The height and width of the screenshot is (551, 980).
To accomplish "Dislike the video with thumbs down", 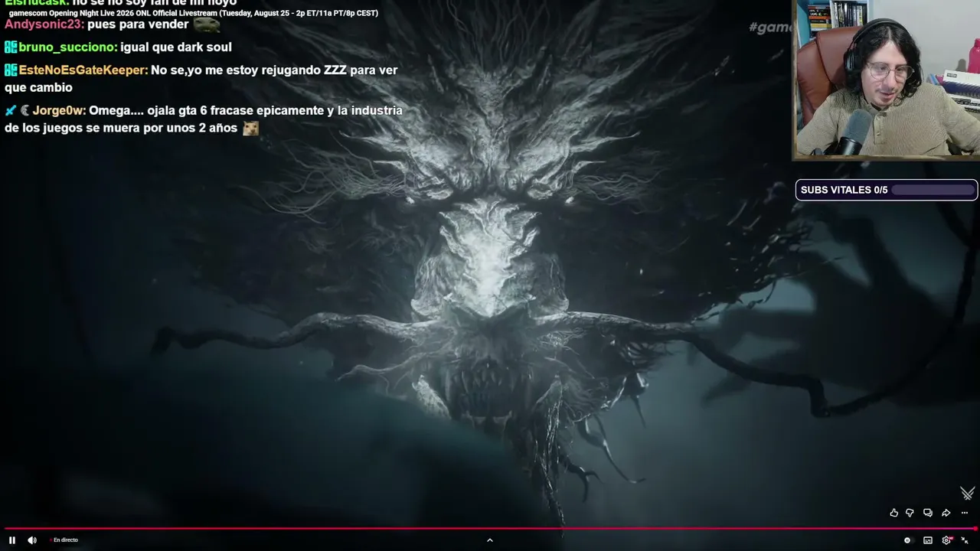I will (910, 513).
